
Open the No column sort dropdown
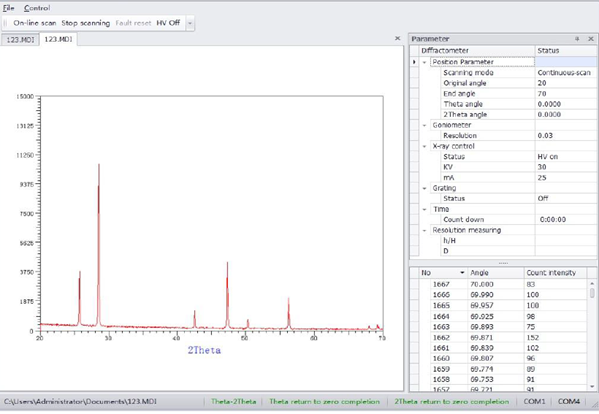coord(462,273)
